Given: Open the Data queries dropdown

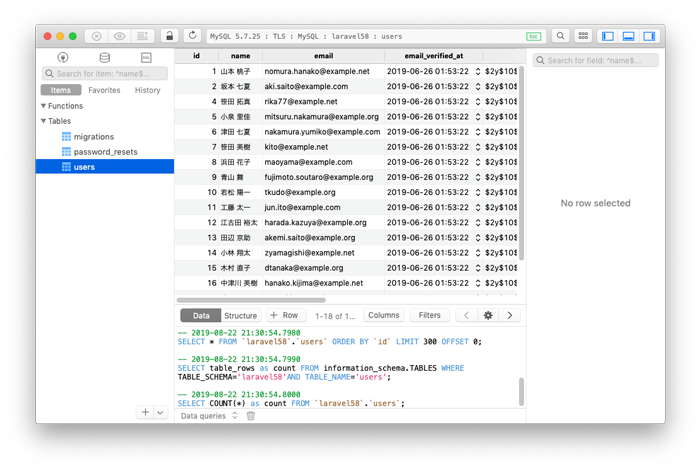Looking at the screenshot, I should point(209,416).
